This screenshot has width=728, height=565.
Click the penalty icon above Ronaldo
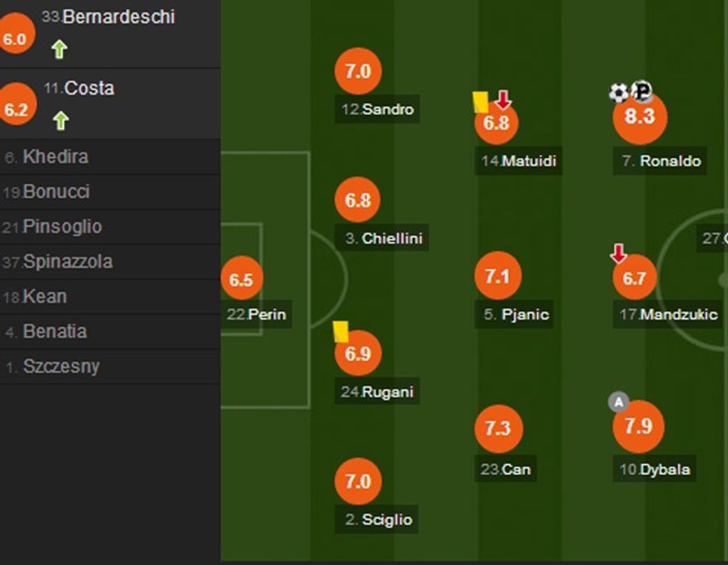tap(640, 92)
